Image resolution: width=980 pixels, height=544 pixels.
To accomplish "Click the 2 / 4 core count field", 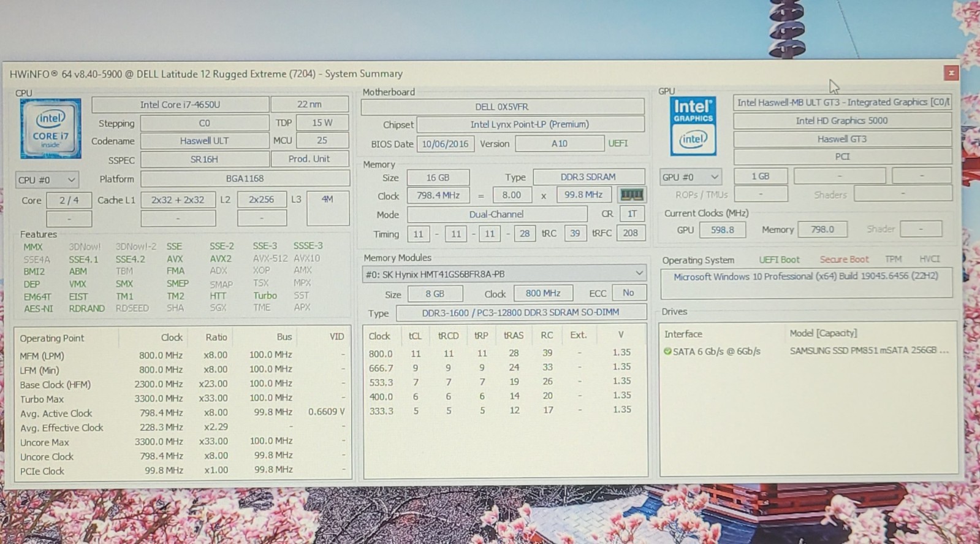I will click(x=69, y=200).
